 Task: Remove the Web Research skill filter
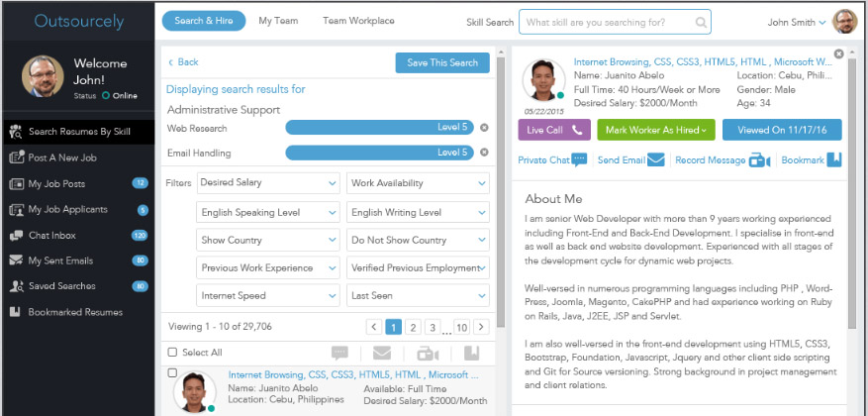(x=484, y=128)
